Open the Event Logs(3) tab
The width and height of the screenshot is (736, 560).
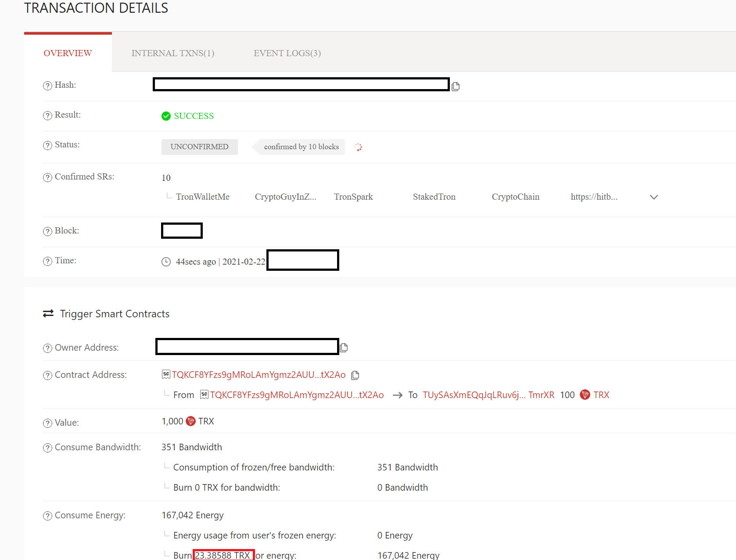click(x=287, y=53)
